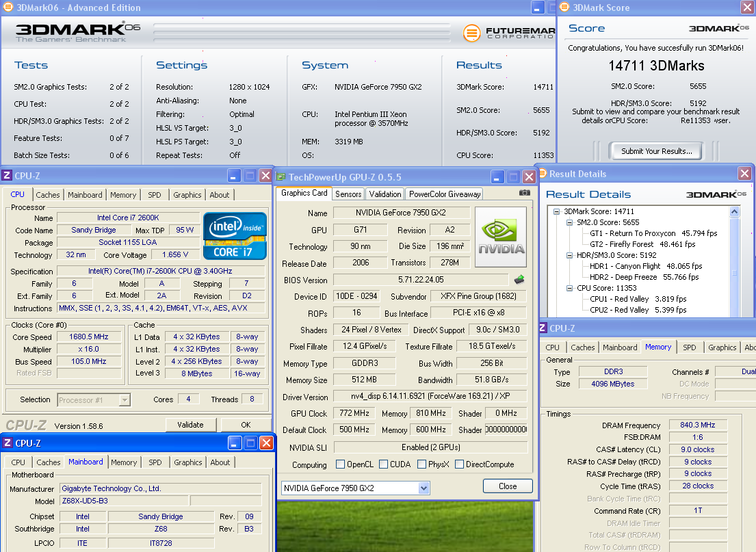Click the Z icon of the Memory CPU-Z window
The image size is (756, 552).
pos(543,328)
